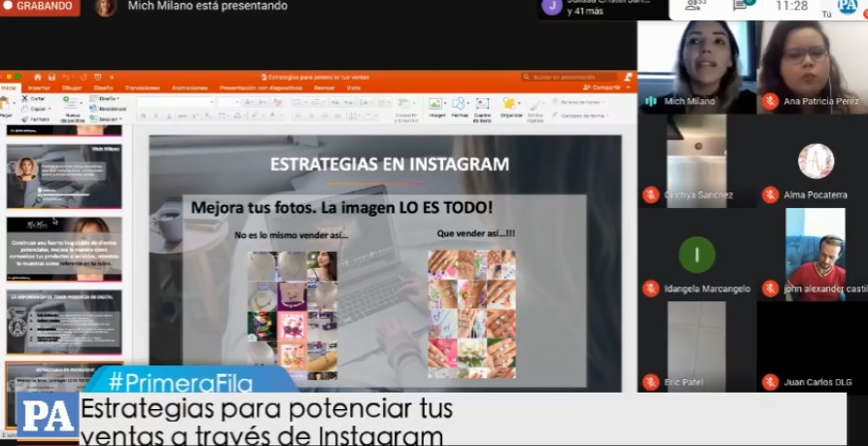868x446 pixels.
Task: Click the Imagen insert icon
Action: pos(435,104)
